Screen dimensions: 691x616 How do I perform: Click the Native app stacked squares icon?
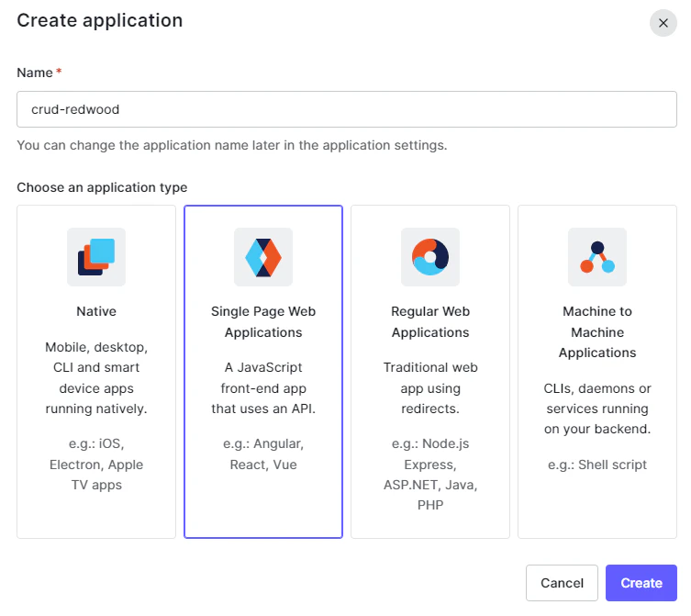(x=96, y=257)
